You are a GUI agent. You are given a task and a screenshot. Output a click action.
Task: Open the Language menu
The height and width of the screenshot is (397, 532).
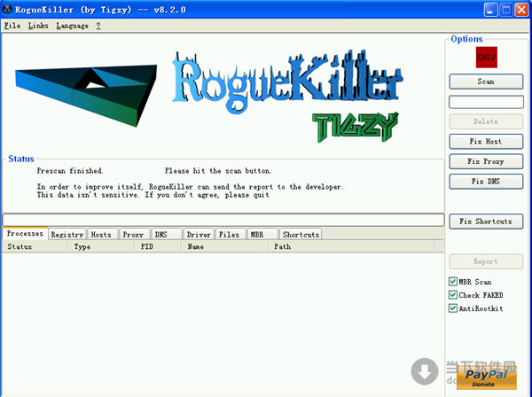point(73,26)
